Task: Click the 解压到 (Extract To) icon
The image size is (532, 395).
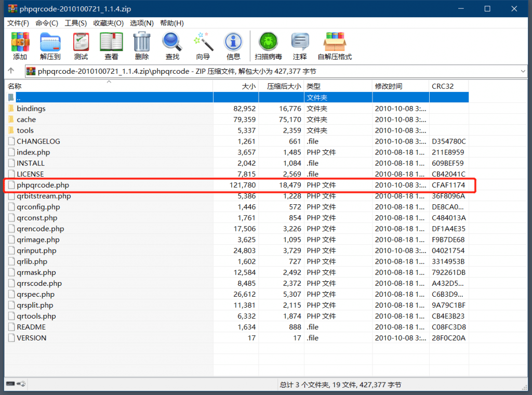Action: [x=50, y=46]
